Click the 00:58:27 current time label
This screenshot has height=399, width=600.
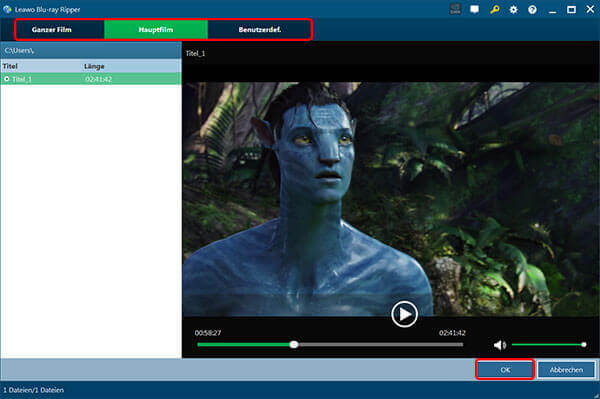[x=208, y=333]
